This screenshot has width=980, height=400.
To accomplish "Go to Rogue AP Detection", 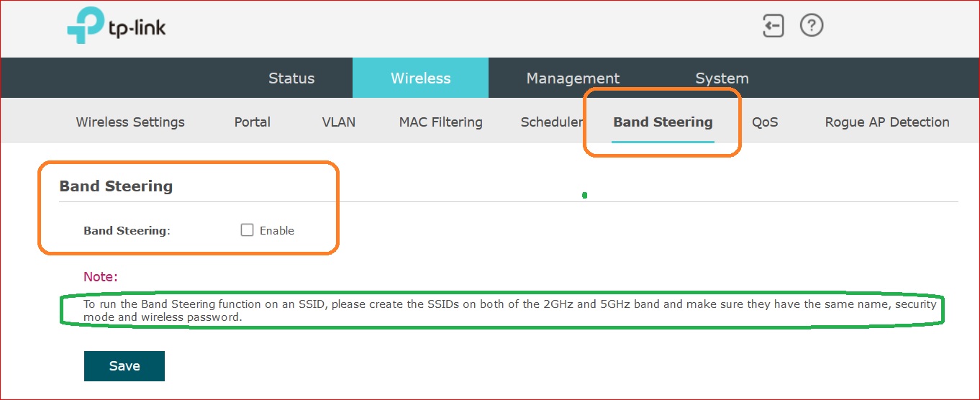I will 887,122.
